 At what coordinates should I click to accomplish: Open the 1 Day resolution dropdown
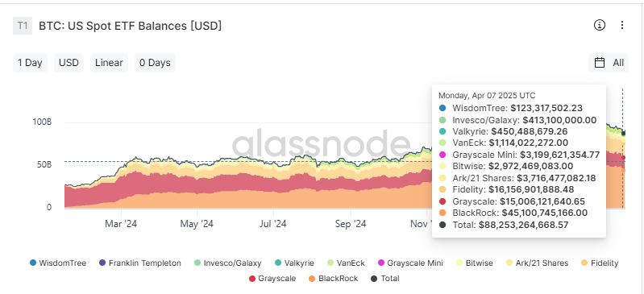tap(30, 63)
